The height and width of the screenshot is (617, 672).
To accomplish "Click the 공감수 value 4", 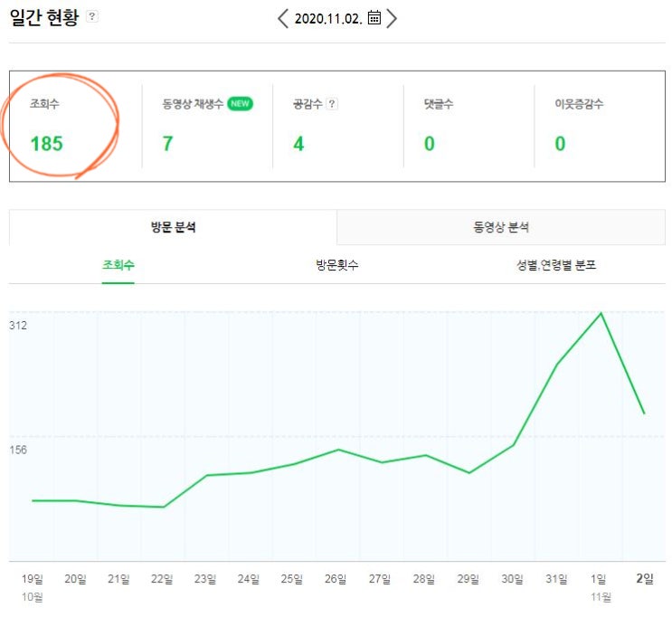I will pos(298,144).
